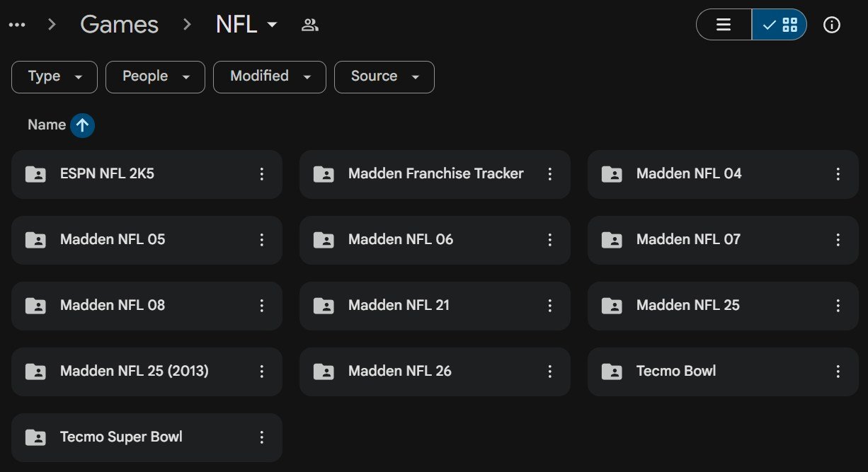Open the view details info icon

pos(832,25)
